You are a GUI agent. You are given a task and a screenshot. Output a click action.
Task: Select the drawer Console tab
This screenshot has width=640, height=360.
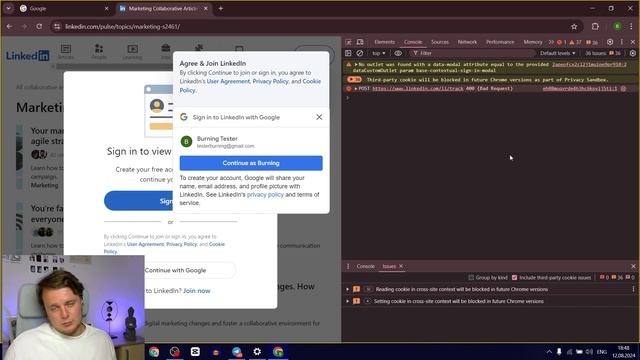(365, 266)
